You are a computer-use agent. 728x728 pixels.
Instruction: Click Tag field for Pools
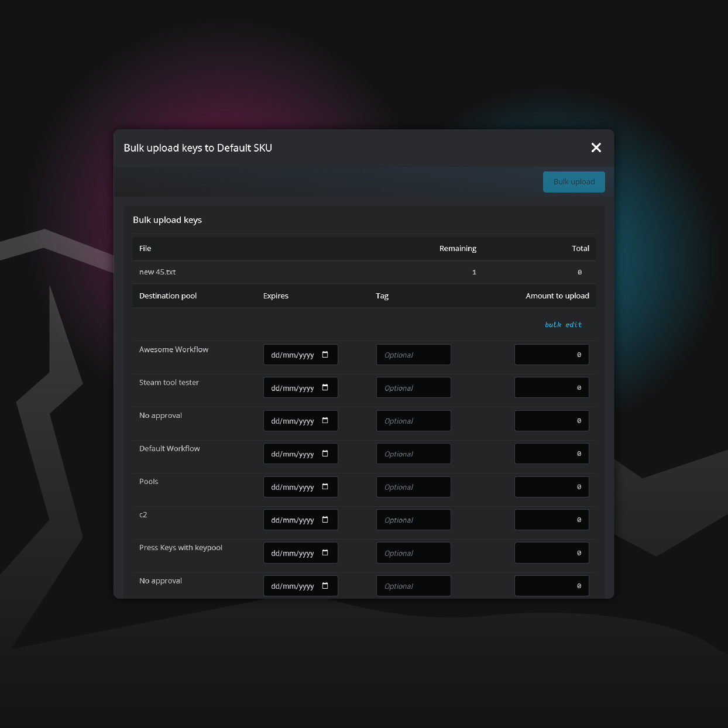click(x=413, y=487)
